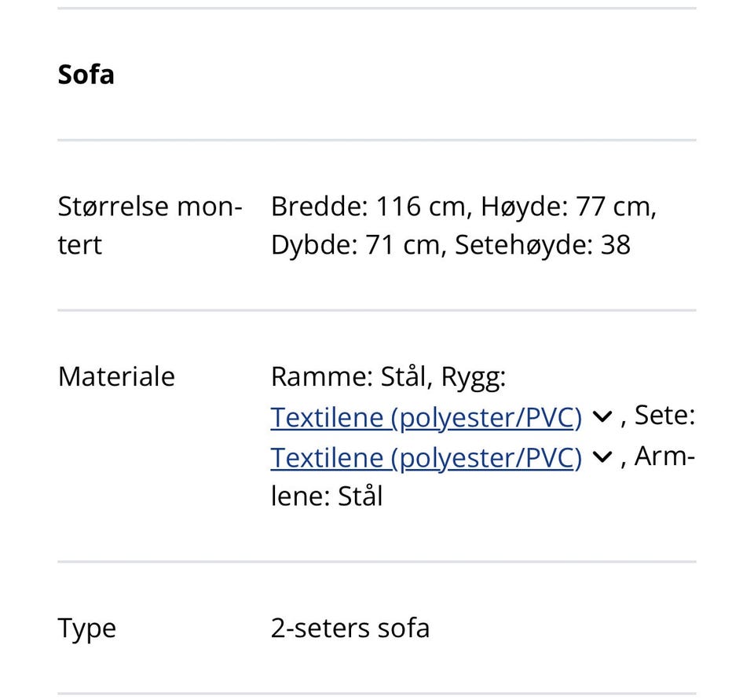Expand chevron beside the Sete Textilene link
The width and height of the screenshot is (754, 700).
602,457
